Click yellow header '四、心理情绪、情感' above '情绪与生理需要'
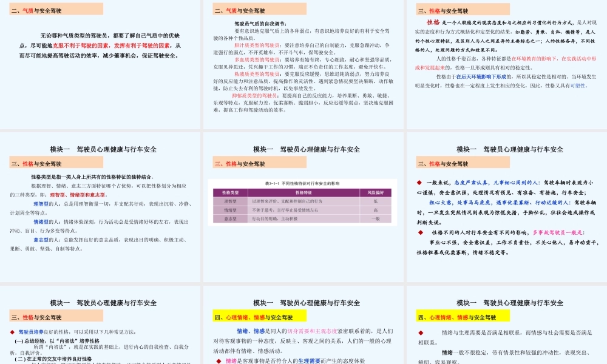The height and width of the screenshot is (364, 607). tap(463, 316)
